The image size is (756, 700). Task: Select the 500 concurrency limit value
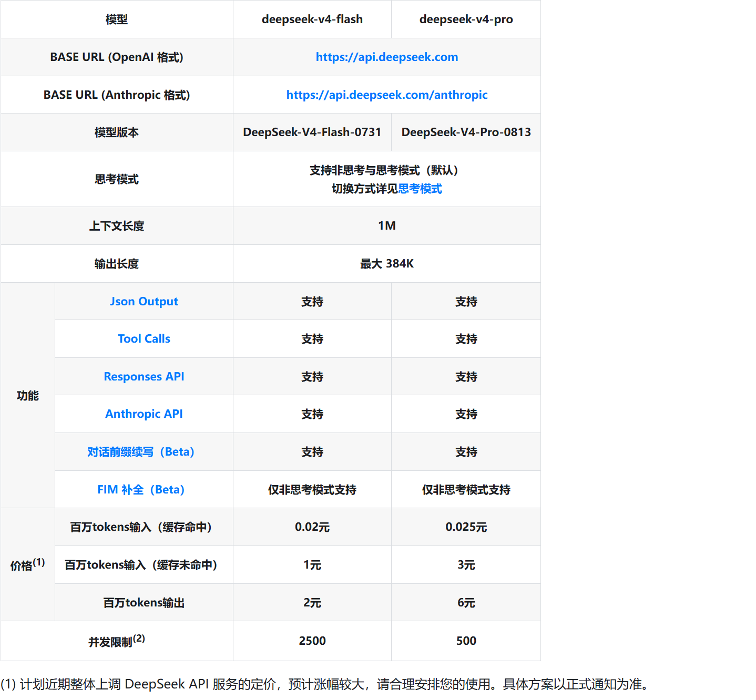click(466, 641)
